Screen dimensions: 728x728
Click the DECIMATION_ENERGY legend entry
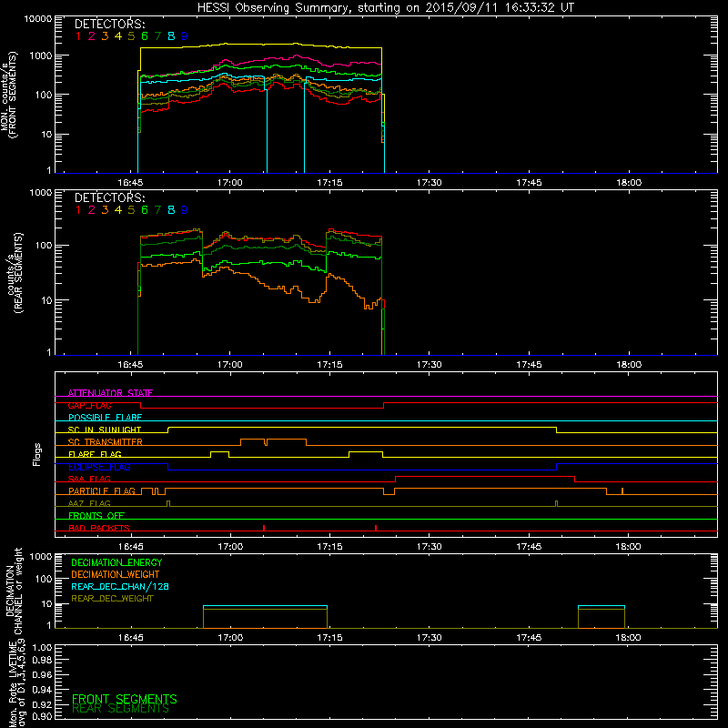click(x=116, y=562)
